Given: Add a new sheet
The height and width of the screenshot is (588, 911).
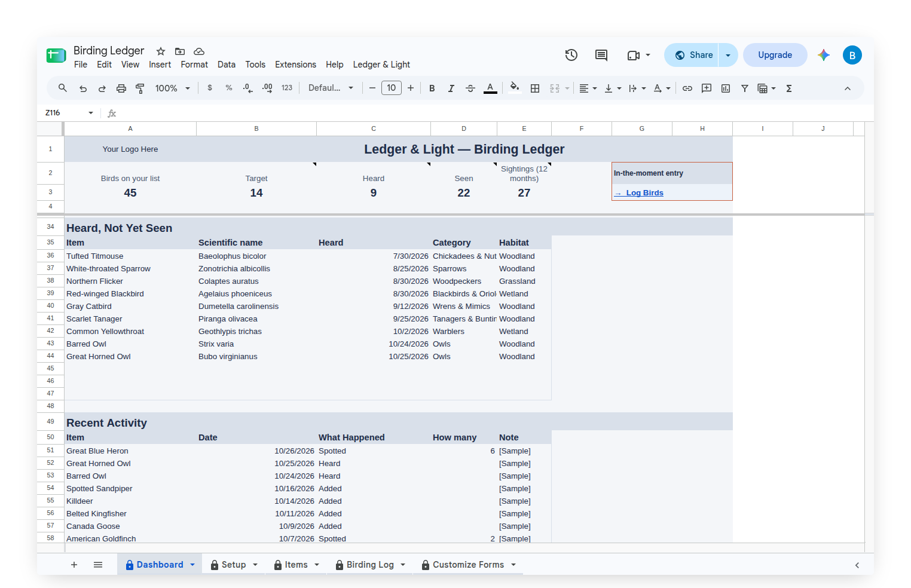Looking at the screenshot, I should tap(74, 565).
